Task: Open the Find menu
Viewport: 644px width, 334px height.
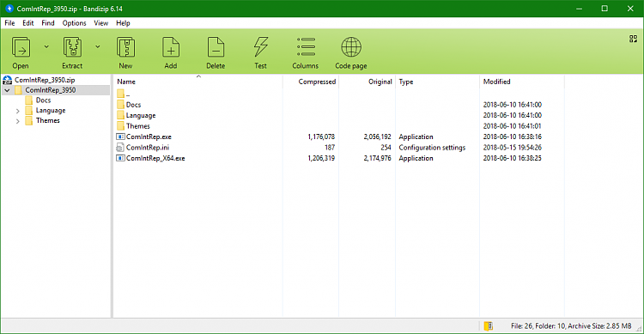Action: coord(47,23)
